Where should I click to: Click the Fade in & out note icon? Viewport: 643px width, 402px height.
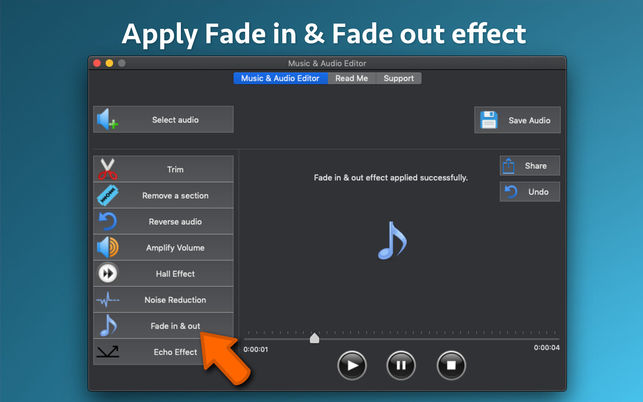[x=108, y=326]
